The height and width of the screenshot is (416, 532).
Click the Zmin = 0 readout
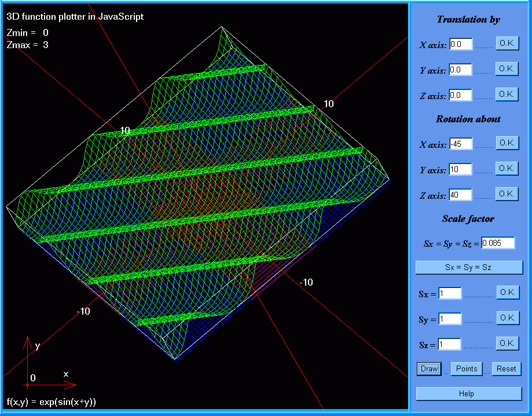click(x=27, y=32)
